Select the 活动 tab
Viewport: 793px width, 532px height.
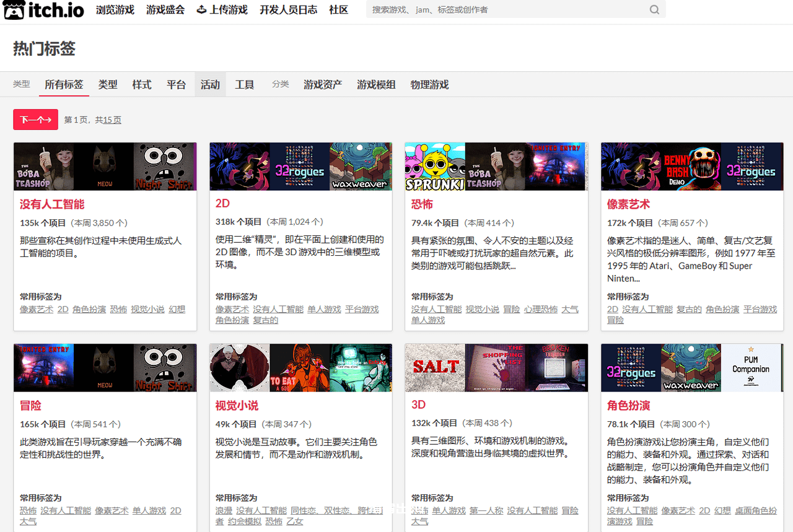[211, 84]
